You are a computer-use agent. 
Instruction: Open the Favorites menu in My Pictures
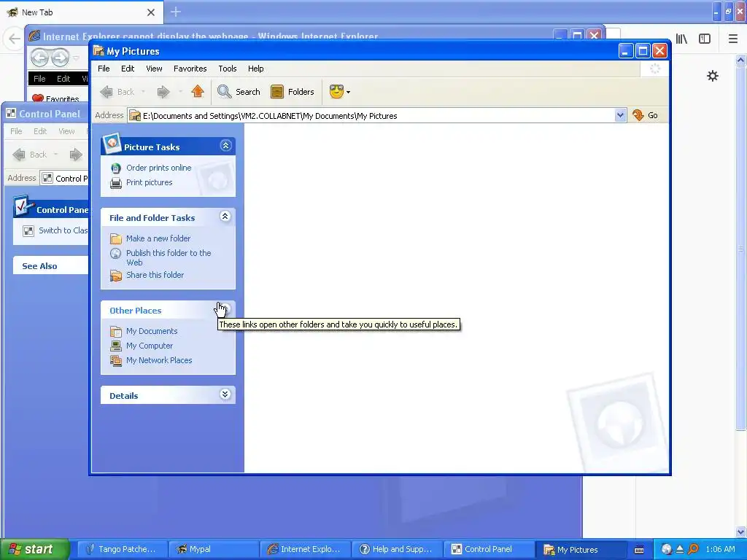pos(190,69)
